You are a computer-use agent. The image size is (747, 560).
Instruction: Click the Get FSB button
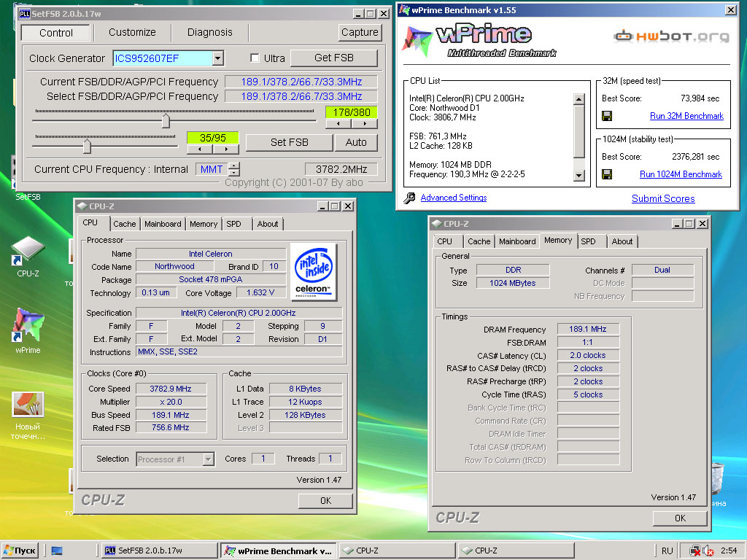tap(334, 58)
